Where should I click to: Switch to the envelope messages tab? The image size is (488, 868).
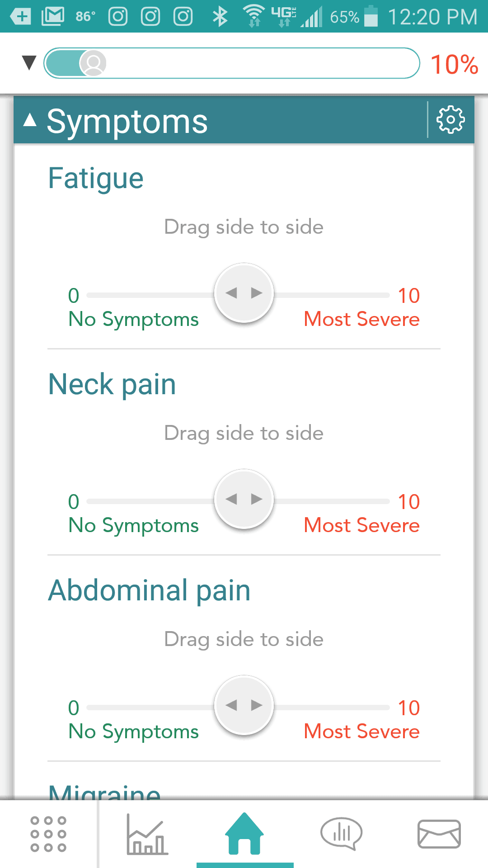pyautogui.click(x=439, y=834)
